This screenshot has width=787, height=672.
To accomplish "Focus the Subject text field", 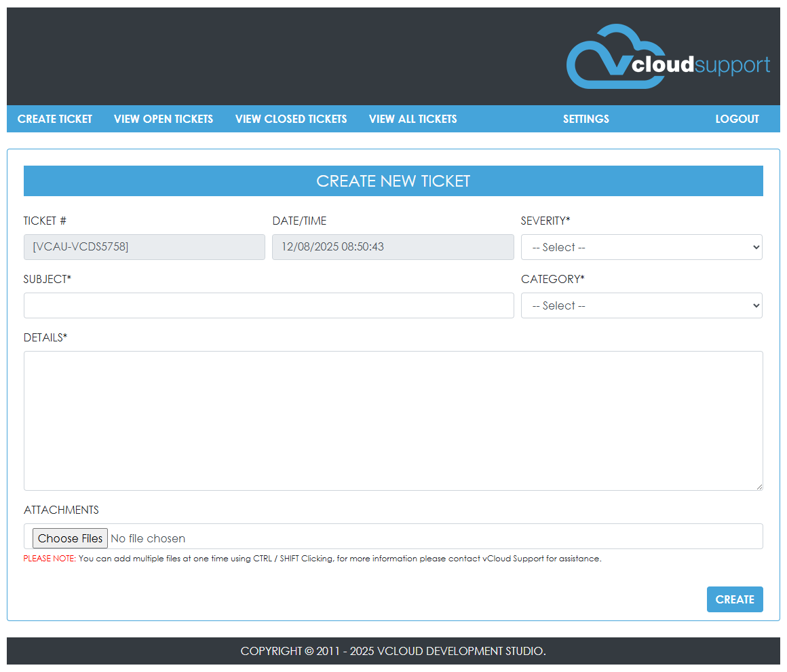I will click(x=269, y=305).
